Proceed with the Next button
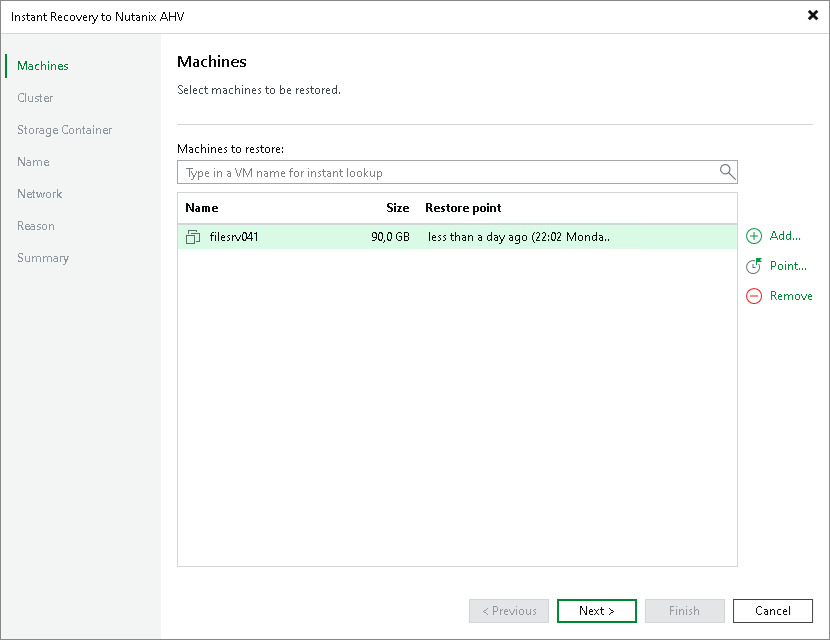The height and width of the screenshot is (640, 830). tap(597, 611)
